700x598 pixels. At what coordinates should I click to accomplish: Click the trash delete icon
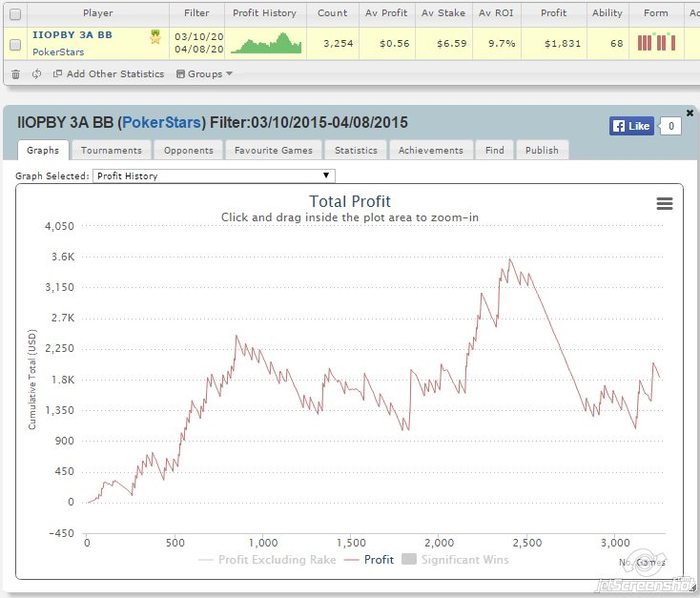tap(15, 74)
